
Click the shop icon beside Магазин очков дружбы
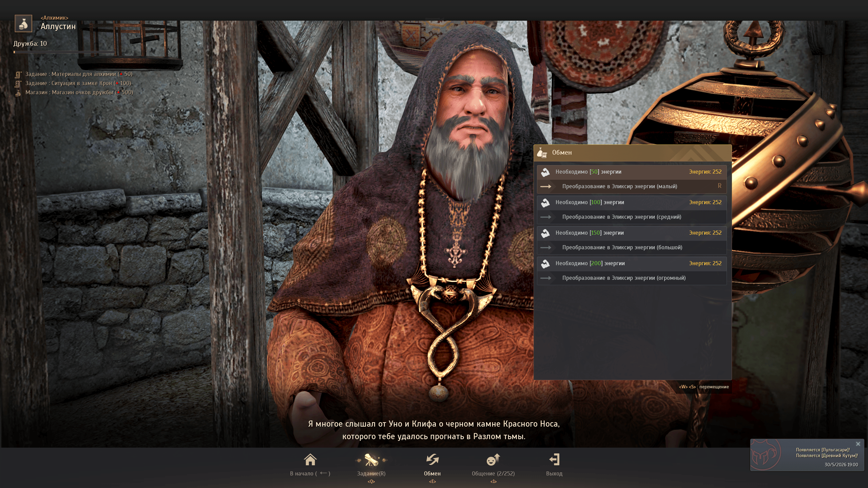pyautogui.click(x=18, y=93)
